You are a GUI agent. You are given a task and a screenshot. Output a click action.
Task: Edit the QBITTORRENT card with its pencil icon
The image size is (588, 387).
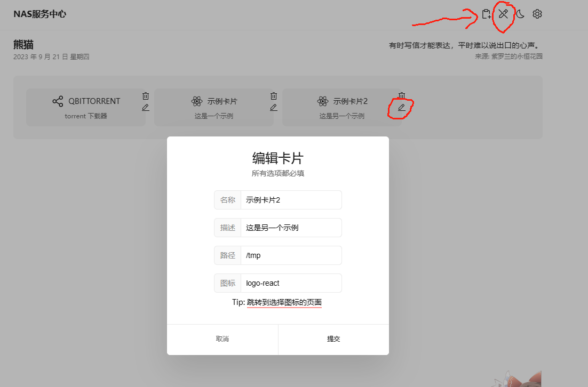coord(146,108)
